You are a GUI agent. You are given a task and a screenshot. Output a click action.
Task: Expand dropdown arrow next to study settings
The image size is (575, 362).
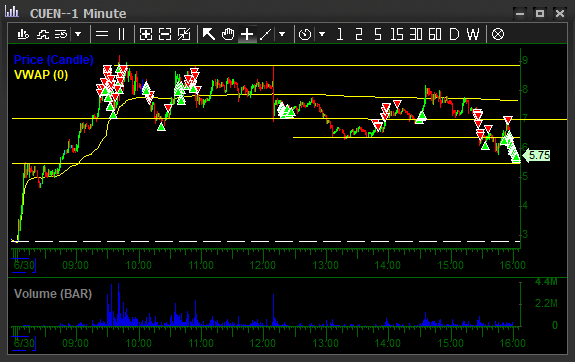point(78,34)
